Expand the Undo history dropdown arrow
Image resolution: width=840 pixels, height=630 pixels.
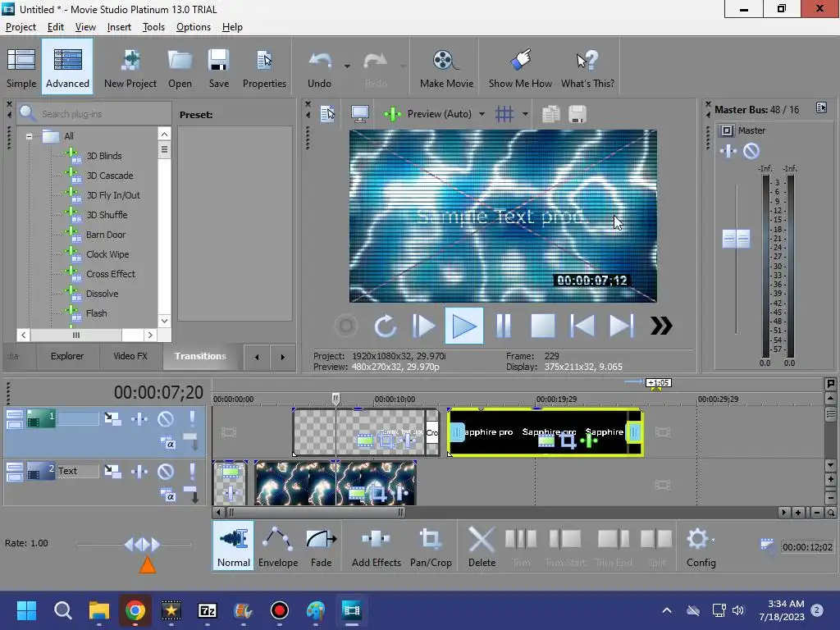[347, 66]
